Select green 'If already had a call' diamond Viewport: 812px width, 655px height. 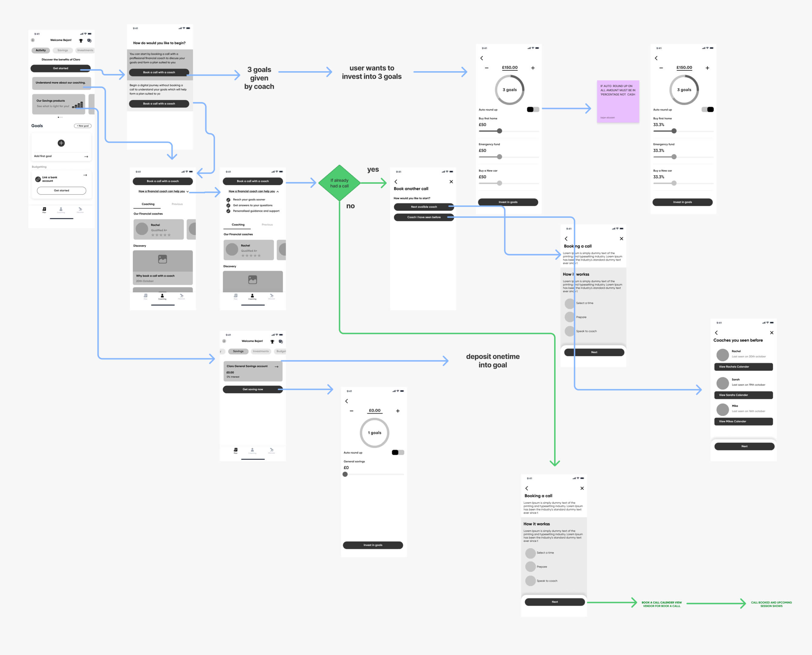(339, 183)
